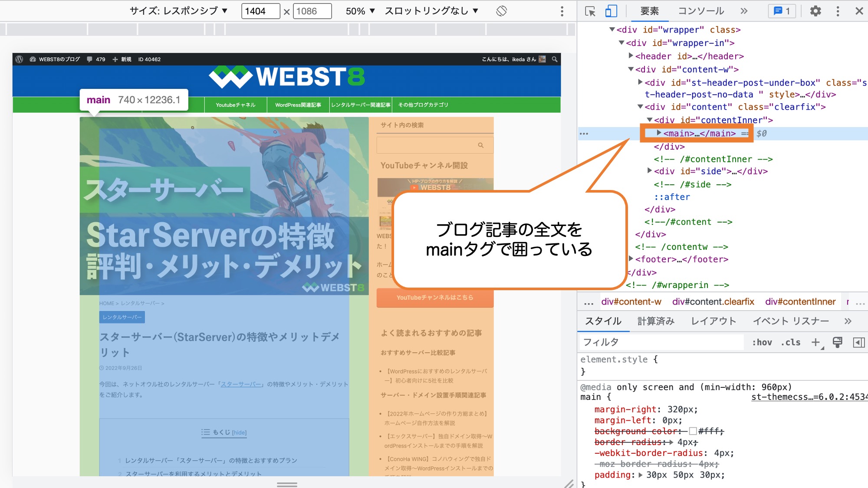Viewport: 868px width, 488px height.
Task: Collapse the div#contentInner node
Action: (x=650, y=120)
